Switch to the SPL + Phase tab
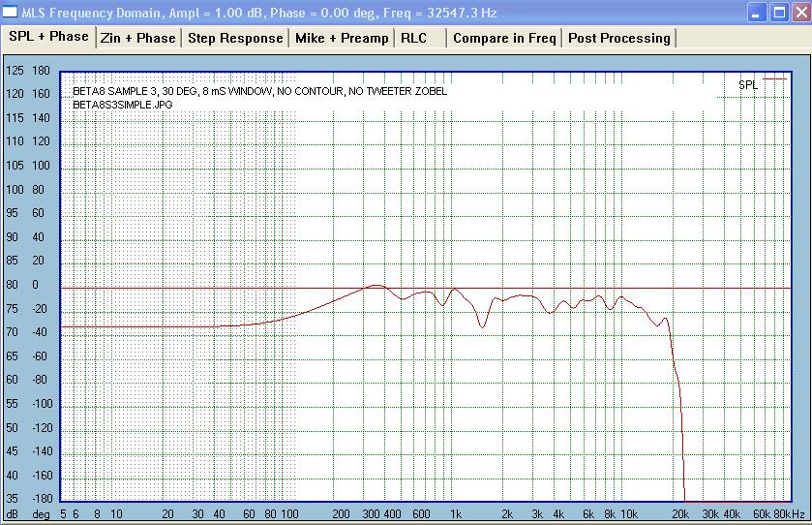 click(48, 37)
